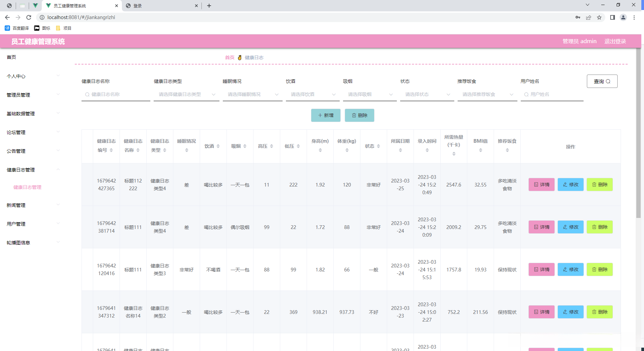Sort table by 睡眠情况 column
This screenshot has width=644, height=351.
(187, 150)
